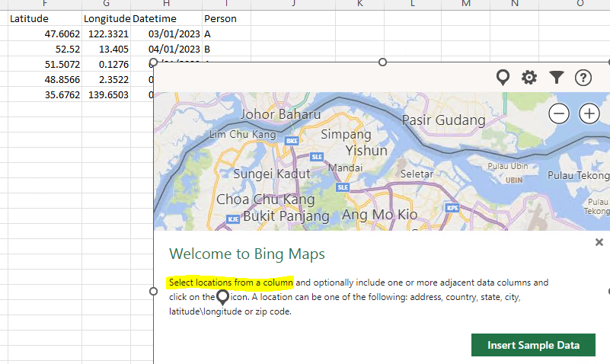Click the Simpang map label
610x364 pixels.
click(x=346, y=135)
